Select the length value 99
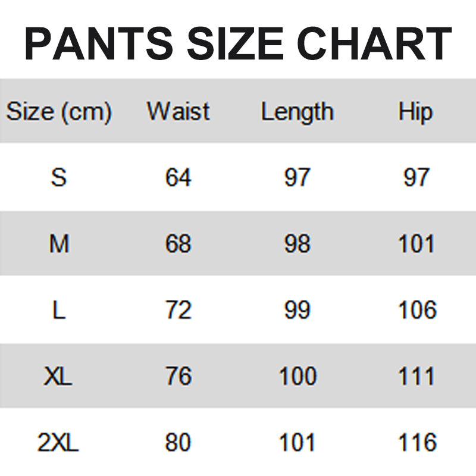 pyautogui.click(x=297, y=310)
